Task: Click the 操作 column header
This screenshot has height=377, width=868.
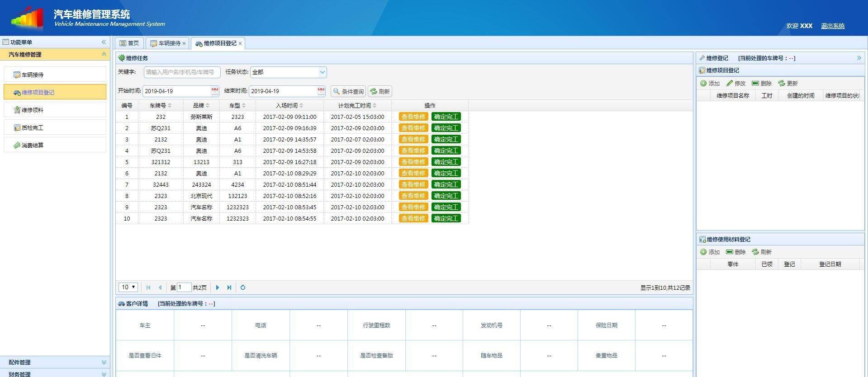Action: coord(430,105)
